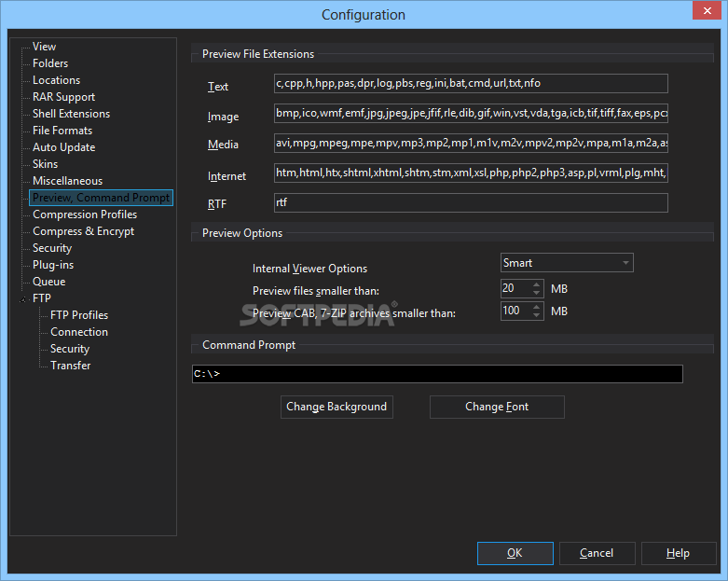Select the FTP tree node

pos(41,298)
